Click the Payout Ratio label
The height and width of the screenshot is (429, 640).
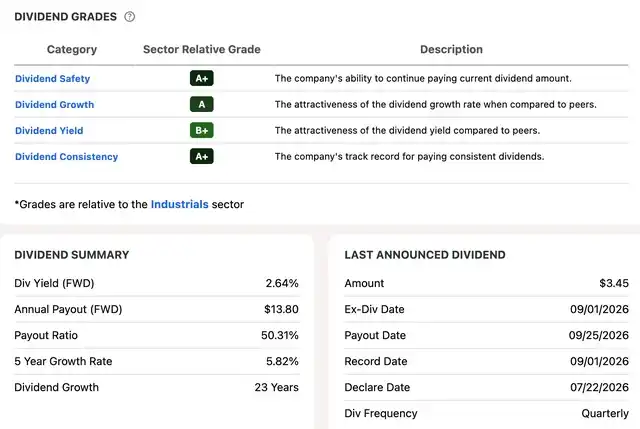coord(46,336)
